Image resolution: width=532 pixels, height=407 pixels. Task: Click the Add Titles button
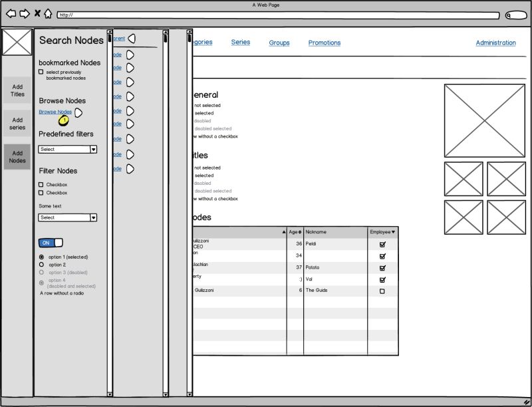pyautogui.click(x=17, y=90)
